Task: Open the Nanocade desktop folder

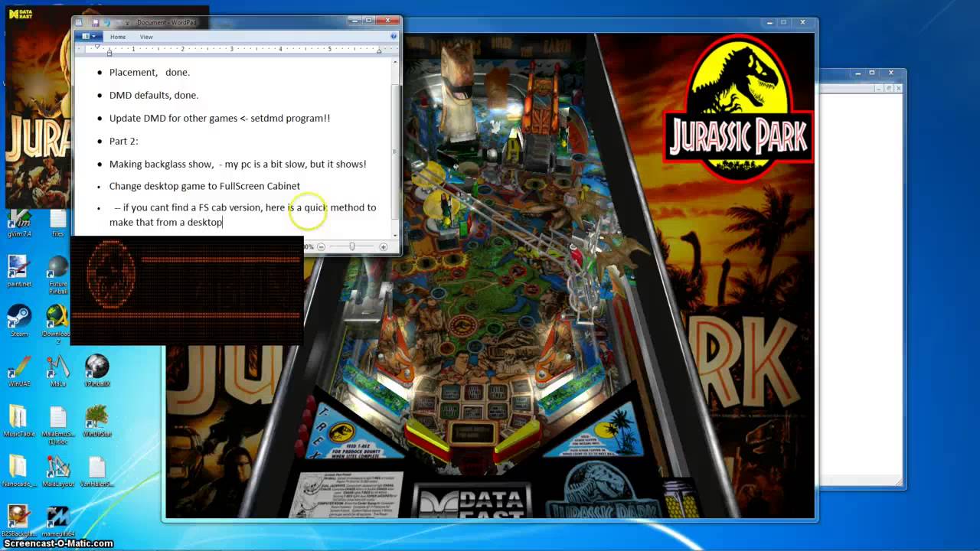Action: 19,471
